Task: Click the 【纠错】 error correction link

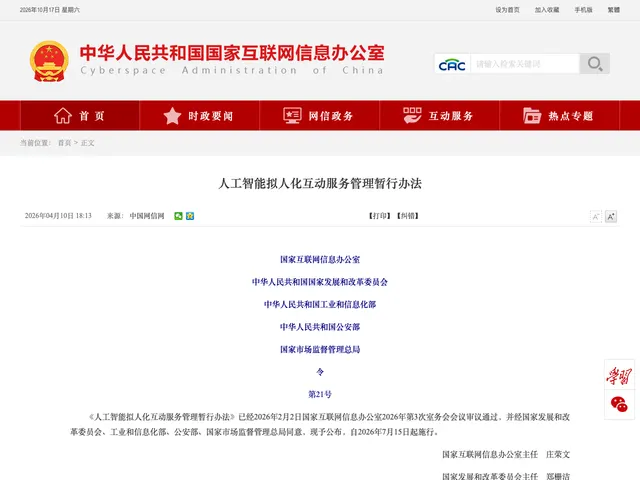Action: tap(408, 216)
